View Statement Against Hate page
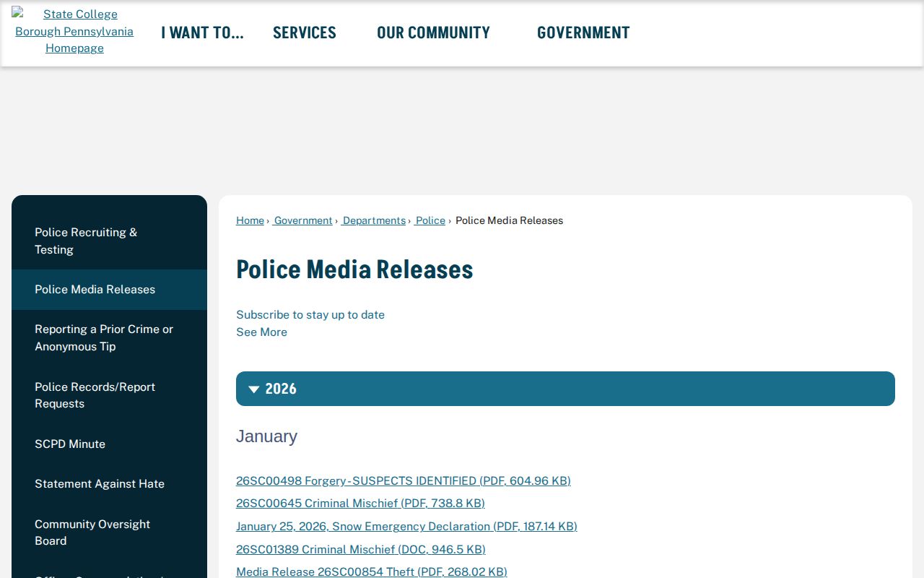Screen dimensions: 924x578 109,484
